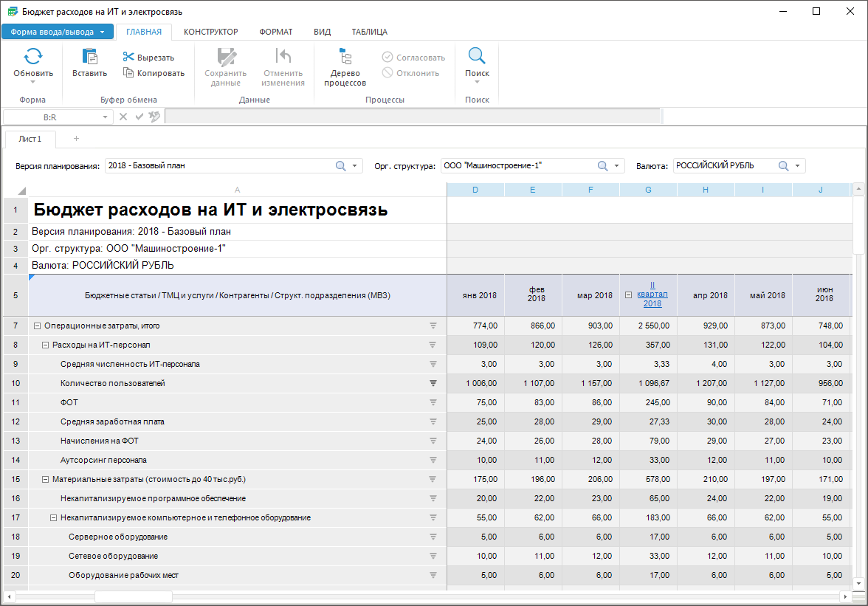
Task: Open the Форма ввода/вывода dropdown menu
Action: click(101, 32)
